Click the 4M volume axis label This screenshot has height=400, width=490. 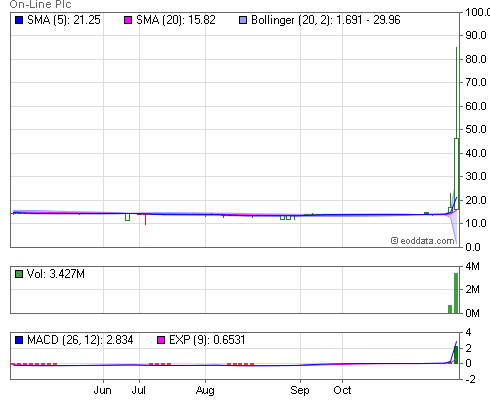coord(472,266)
